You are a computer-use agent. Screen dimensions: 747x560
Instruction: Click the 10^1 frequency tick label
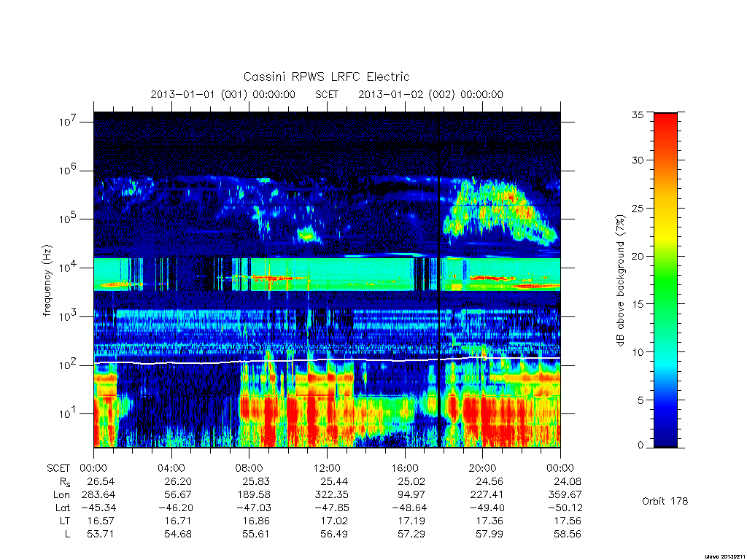click(x=67, y=413)
